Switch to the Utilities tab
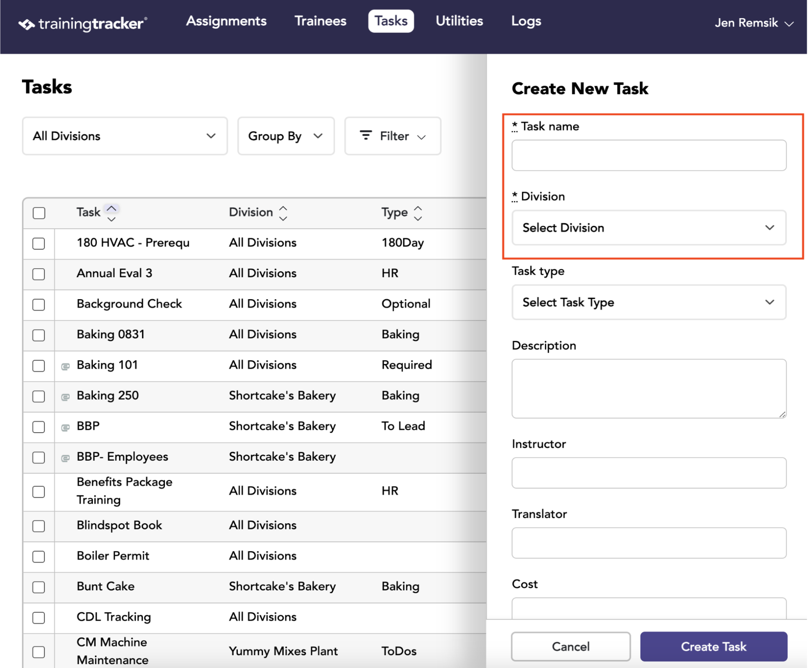Viewport: 812px width, 668px height. (x=459, y=21)
